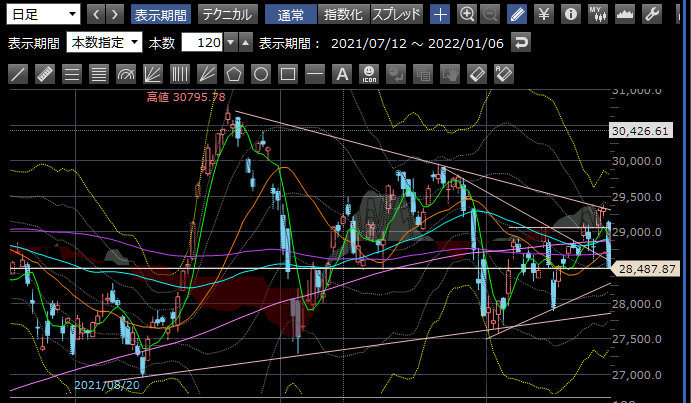
Task: Click the 通常 normal view button
Action: point(291,14)
